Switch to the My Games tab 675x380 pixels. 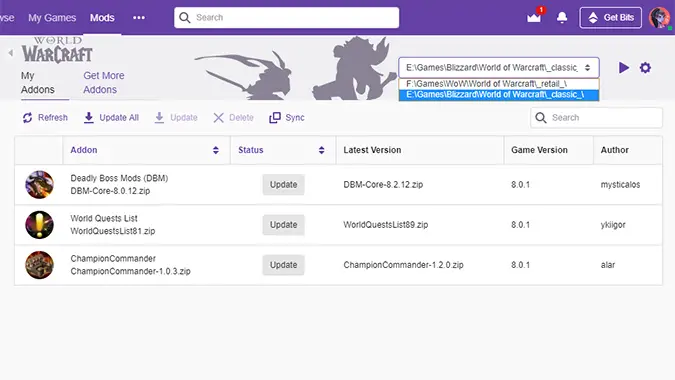pyautogui.click(x=52, y=18)
